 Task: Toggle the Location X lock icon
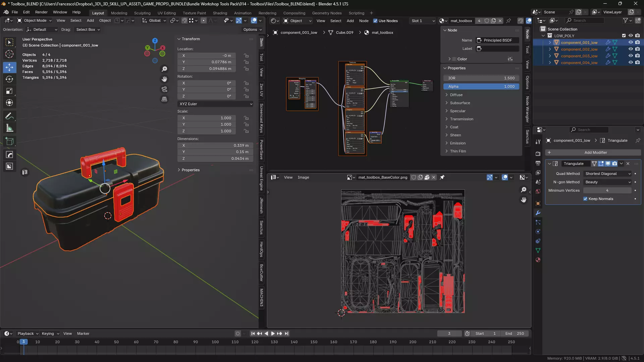[246, 56]
